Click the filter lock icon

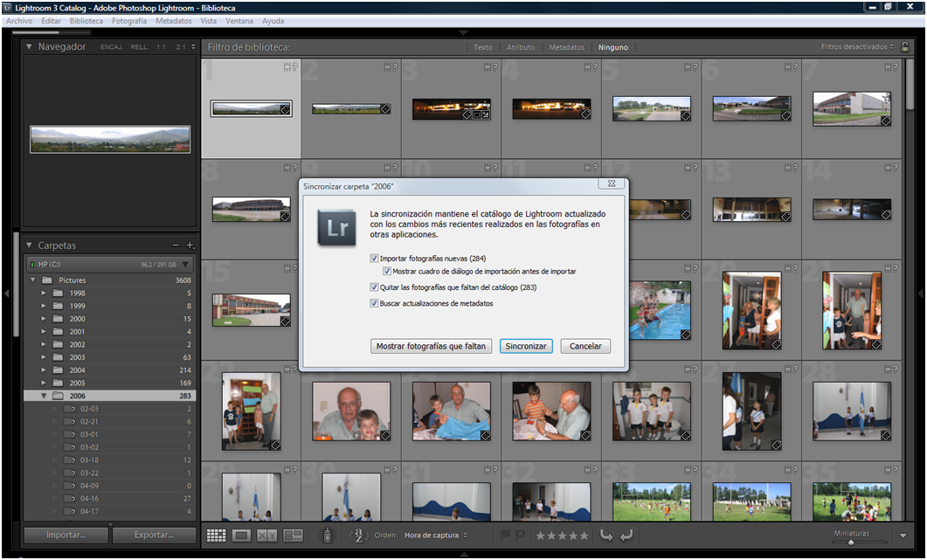click(904, 46)
